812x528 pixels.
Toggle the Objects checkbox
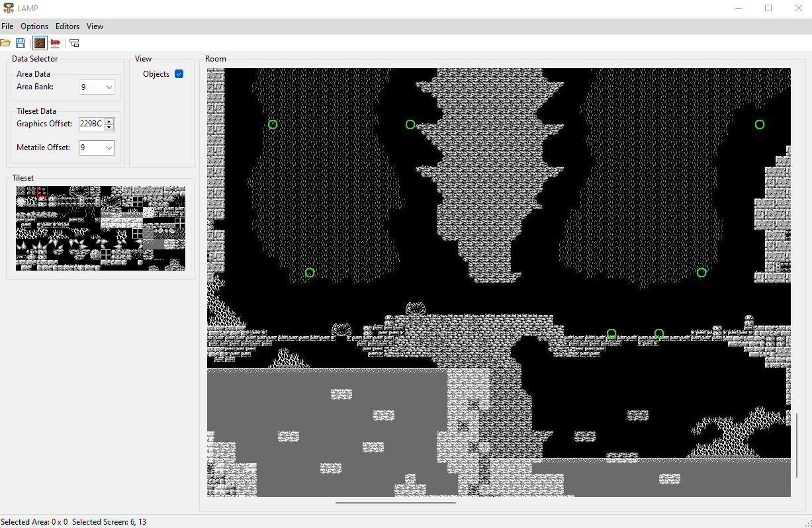point(179,74)
